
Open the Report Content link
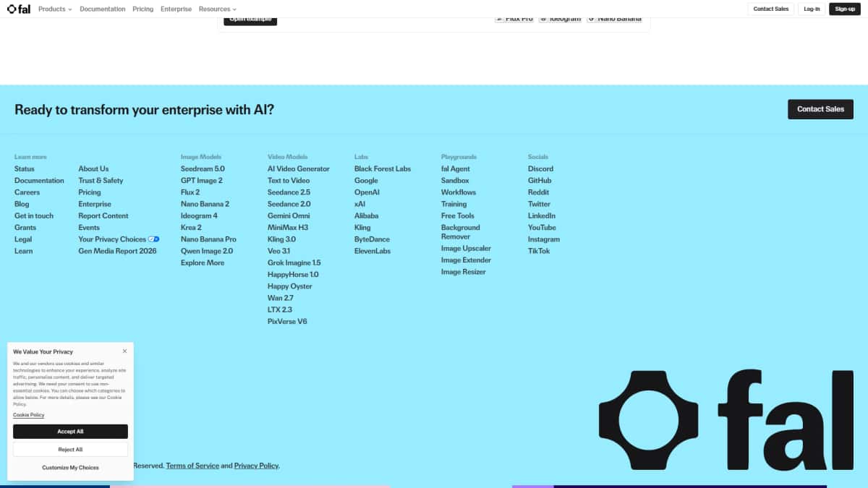click(103, 216)
